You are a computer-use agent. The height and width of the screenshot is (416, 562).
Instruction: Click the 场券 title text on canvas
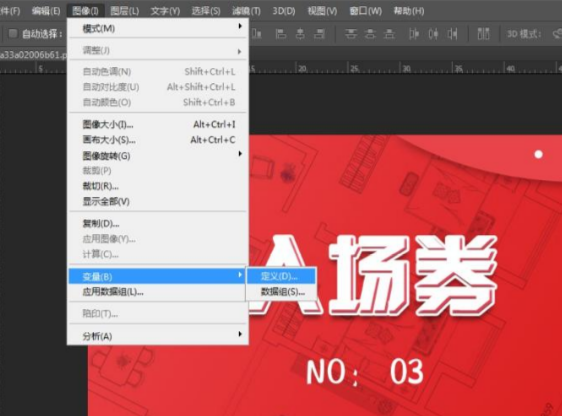pyautogui.click(x=413, y=275)
